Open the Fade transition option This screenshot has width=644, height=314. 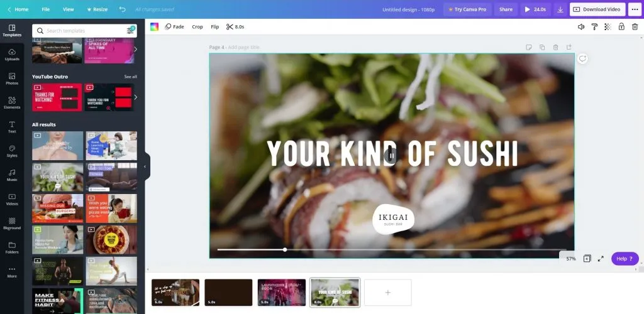[175, 26]
